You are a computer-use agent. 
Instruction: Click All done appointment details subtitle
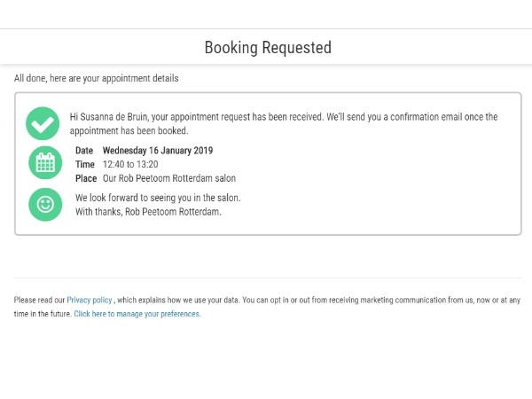coord(96,78)
